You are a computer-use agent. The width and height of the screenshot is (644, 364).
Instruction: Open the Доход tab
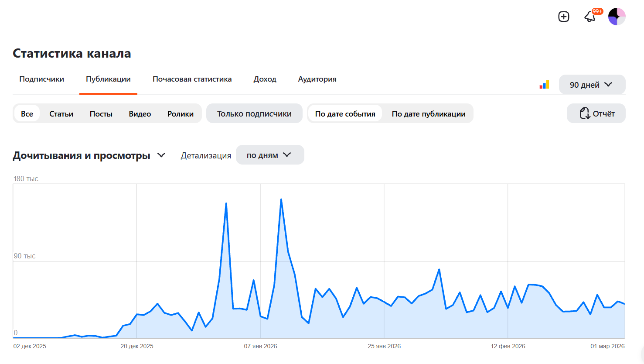tap(265, 79)
